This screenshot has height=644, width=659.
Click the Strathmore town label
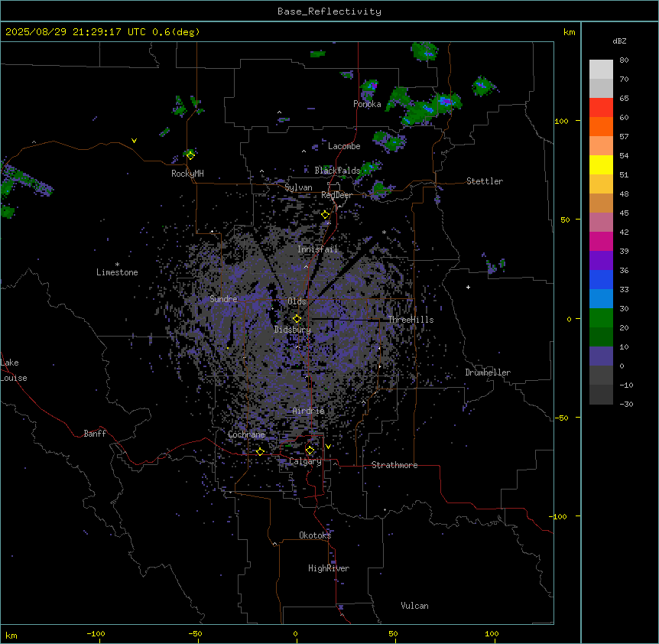point(394,465)
